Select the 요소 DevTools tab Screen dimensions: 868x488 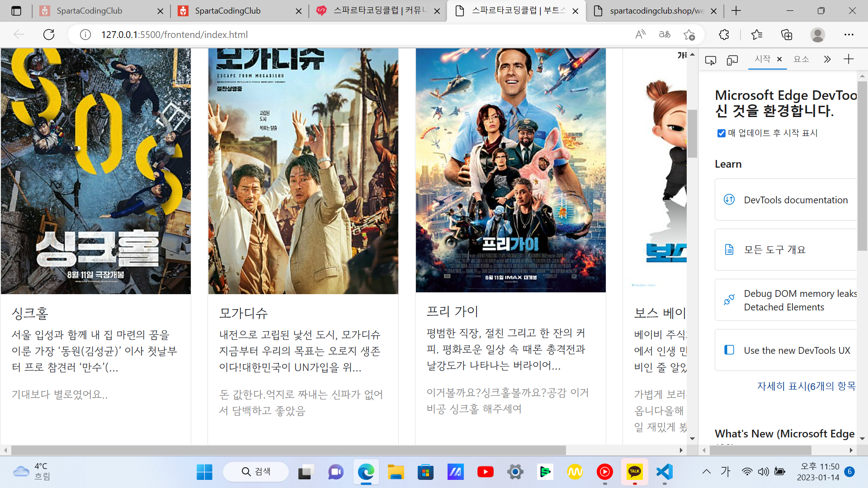click(x=801, y=59)
